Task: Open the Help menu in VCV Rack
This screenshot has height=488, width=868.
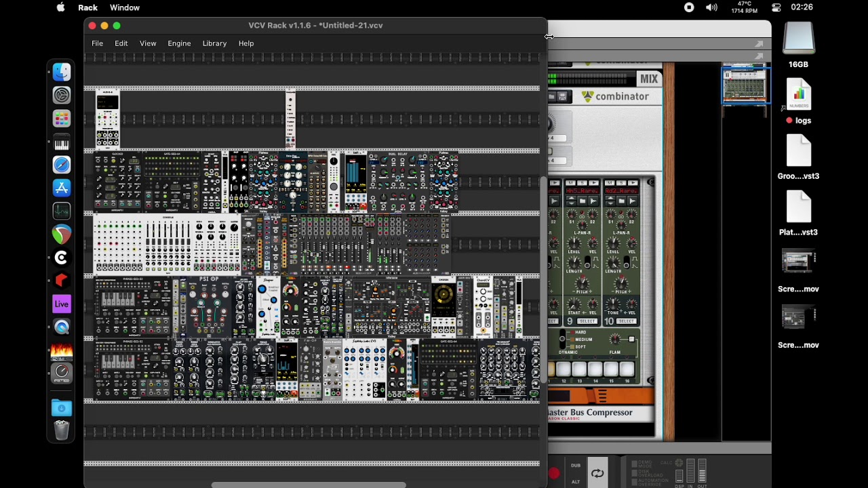Action: pyautogui.click(x=246, y=43)
